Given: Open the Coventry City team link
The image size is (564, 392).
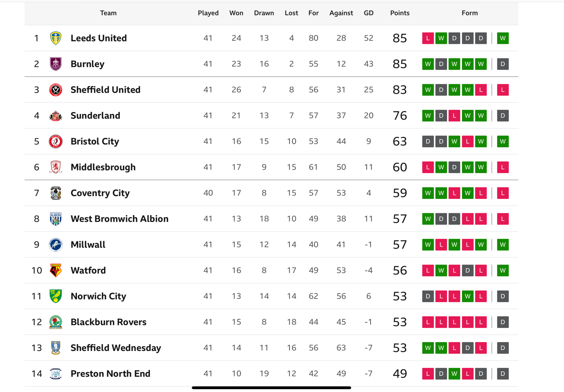Looking at the screenshot, I should pos(100,193).
